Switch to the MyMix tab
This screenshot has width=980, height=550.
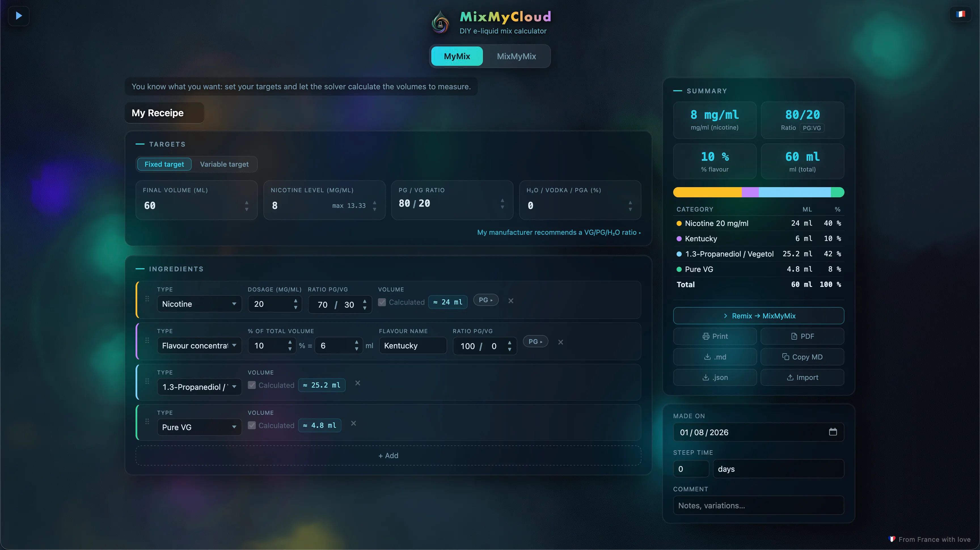(457, 56)
